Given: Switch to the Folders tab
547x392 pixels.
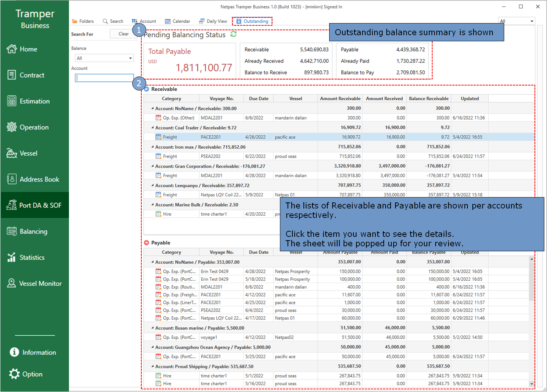Looking at the screenshot, I should tap(83, 21).
